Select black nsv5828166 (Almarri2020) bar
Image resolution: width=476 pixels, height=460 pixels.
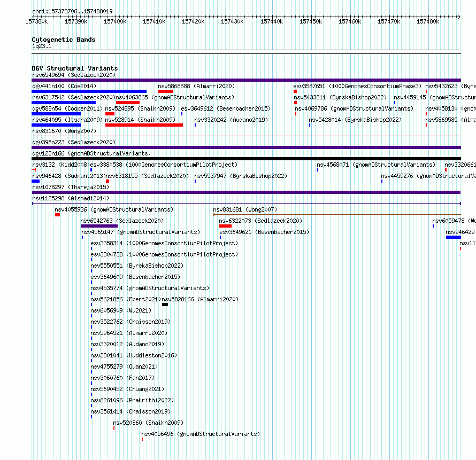click(165, 305)
